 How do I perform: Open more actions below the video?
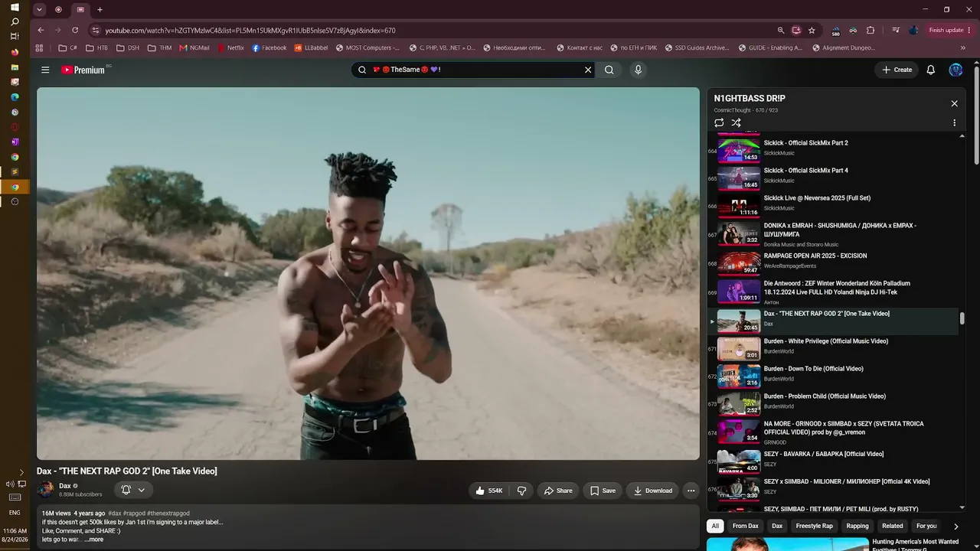tap(691, 491)
